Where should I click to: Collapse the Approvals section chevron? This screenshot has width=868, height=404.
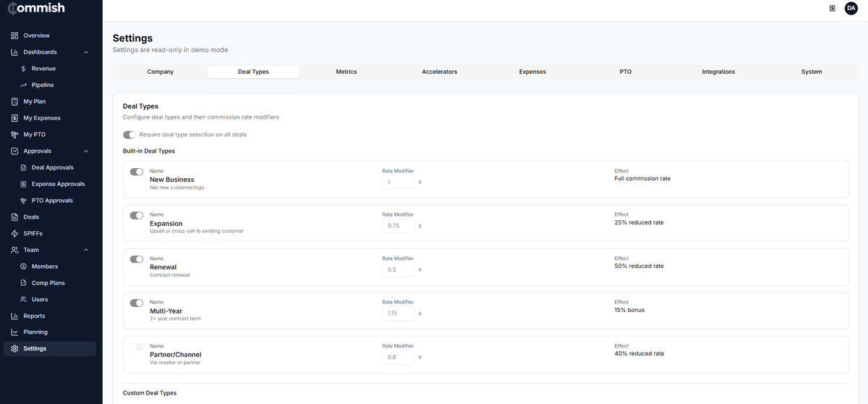[x=86, y=151]
